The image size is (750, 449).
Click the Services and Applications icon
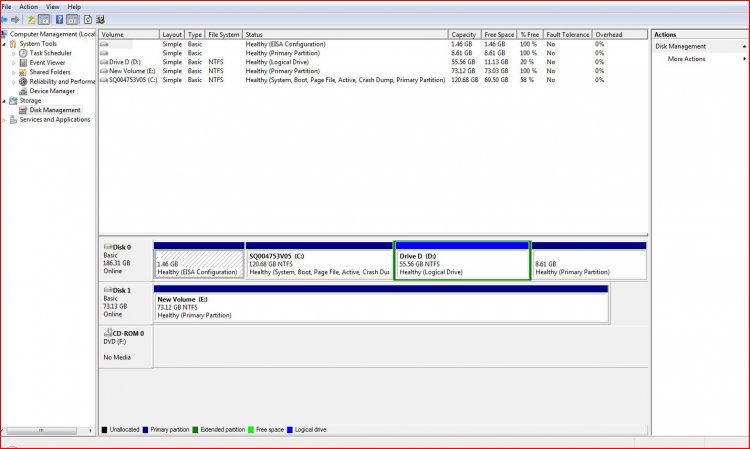13,120
